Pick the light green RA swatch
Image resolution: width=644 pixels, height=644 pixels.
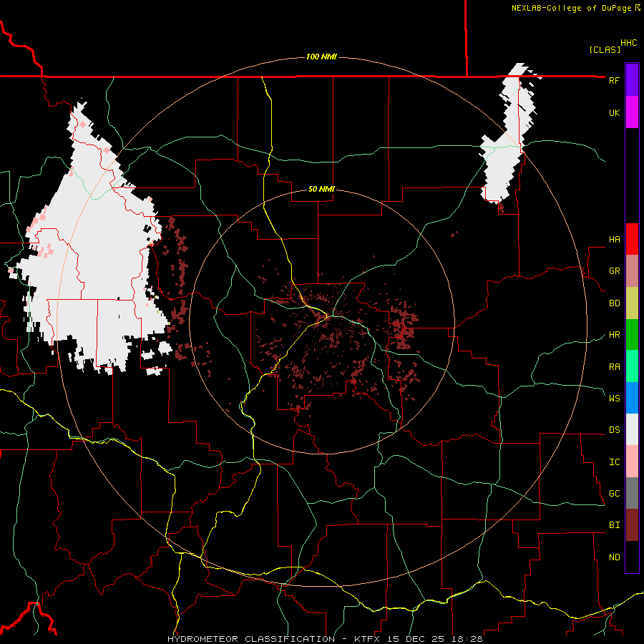(x=632, y=366)
